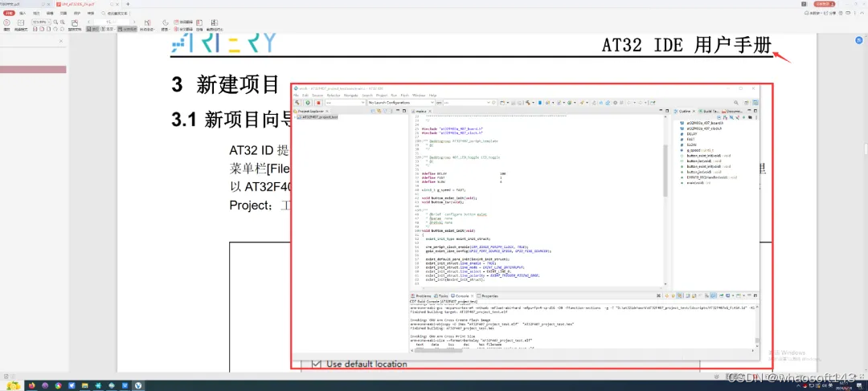Click Collapse All icon in Project Explorer
The image size is (868, 391).
click(x=373, y=111)
